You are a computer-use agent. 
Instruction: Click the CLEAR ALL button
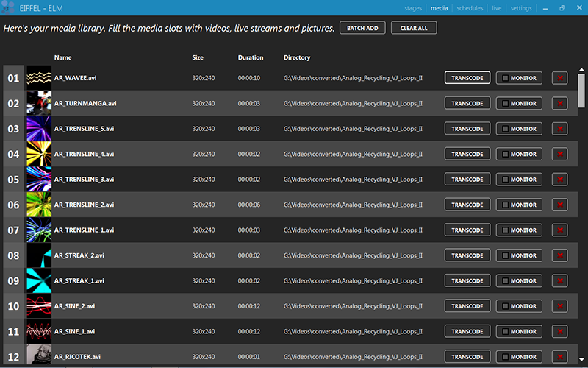414,28
